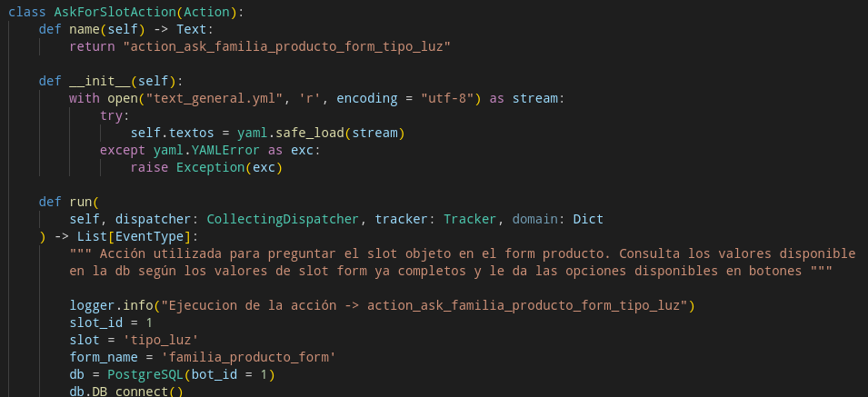Place cursor on the name method definition
Screen dimensions: 868x397
[x=88, y=29]
